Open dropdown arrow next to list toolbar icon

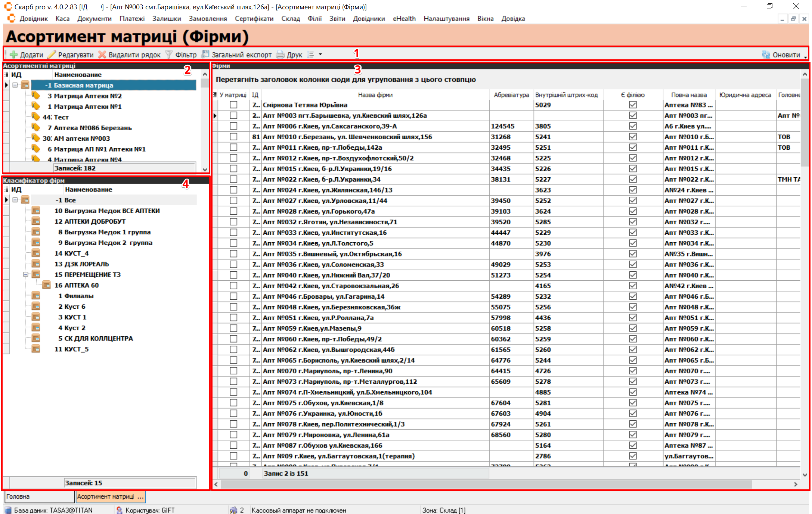pyautogui.click(x=320, y=54)
